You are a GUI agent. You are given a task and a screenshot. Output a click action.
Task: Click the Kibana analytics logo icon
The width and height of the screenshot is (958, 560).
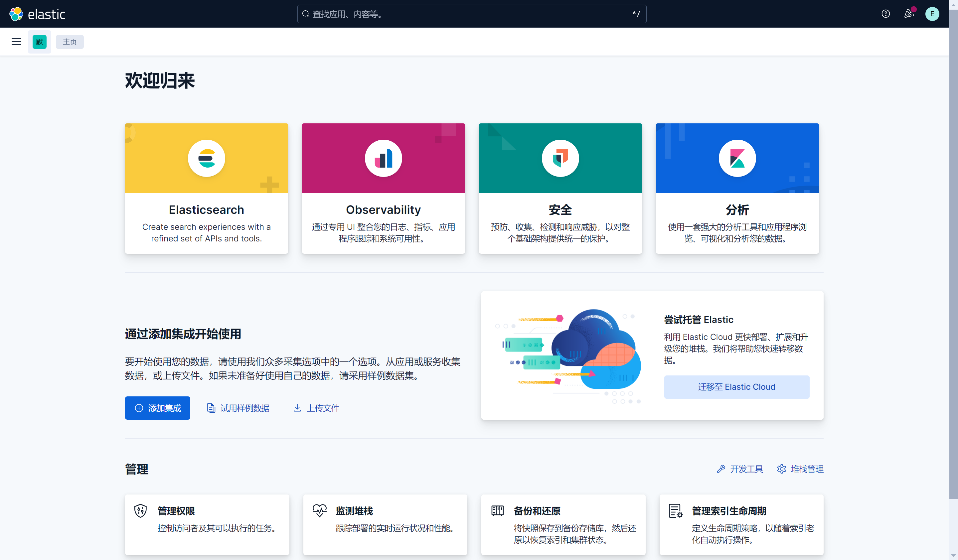[x=737, y=158]
